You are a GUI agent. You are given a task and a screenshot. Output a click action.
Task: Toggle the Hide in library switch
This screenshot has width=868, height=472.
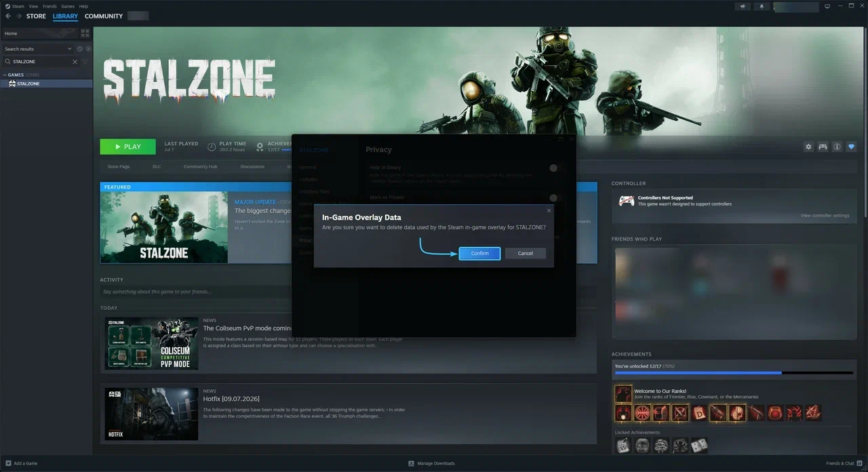[555, 168]
